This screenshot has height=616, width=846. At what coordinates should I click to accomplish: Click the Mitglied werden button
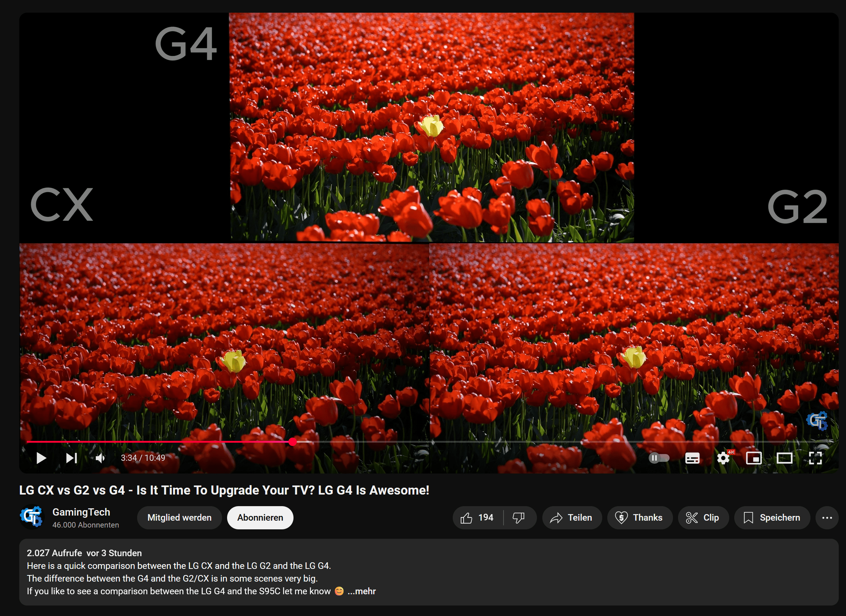[x=180, y=517]
